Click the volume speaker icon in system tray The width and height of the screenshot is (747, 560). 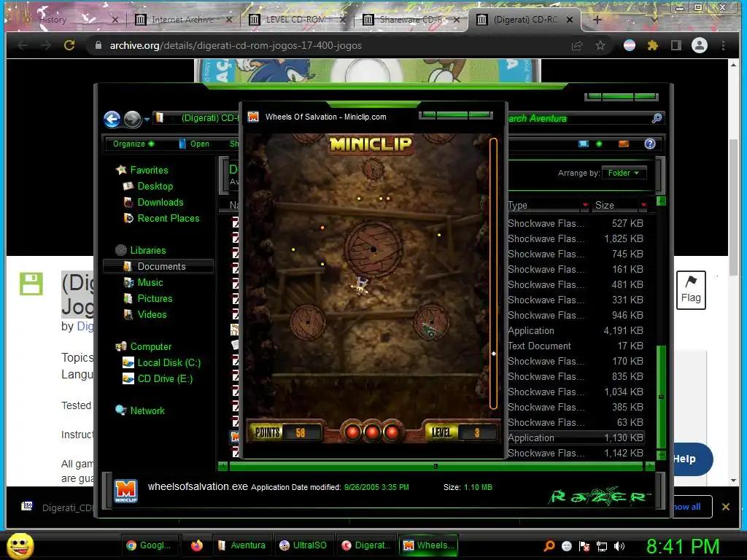(619, 546)
